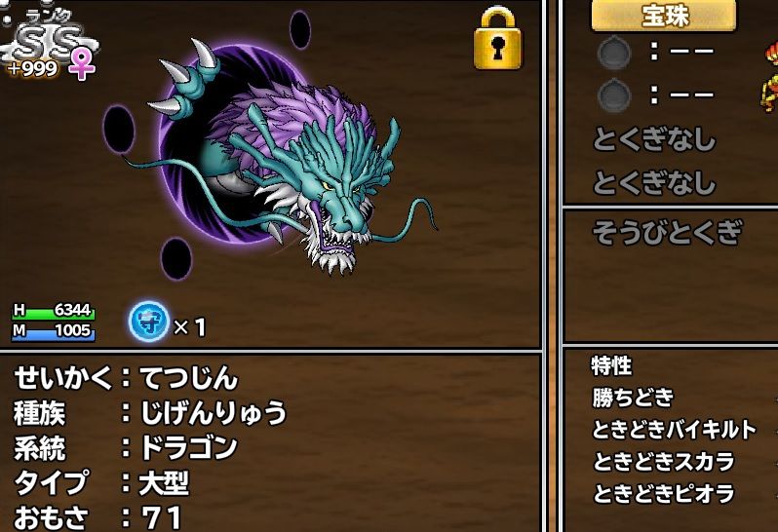The image size is (778, 532).
Task: Click the pink female gender symbol
Action: click(x=82, y=64)
